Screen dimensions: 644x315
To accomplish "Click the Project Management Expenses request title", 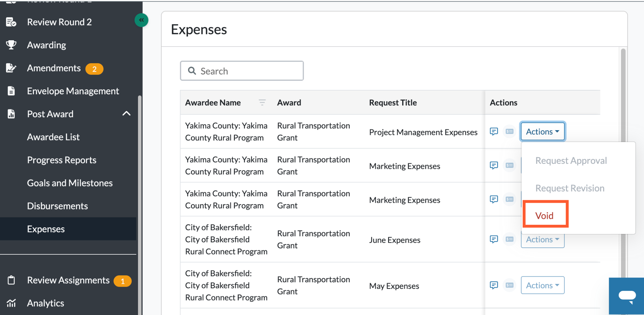I will tap(423, 132).
